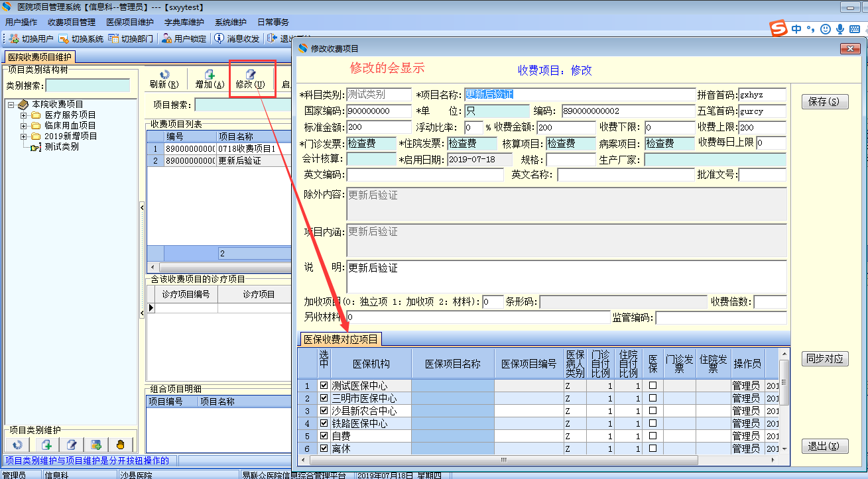Viewport: 868px width, 479px height.
Task: Click the Sogou S input-method logo
Action: click(778, 28)
